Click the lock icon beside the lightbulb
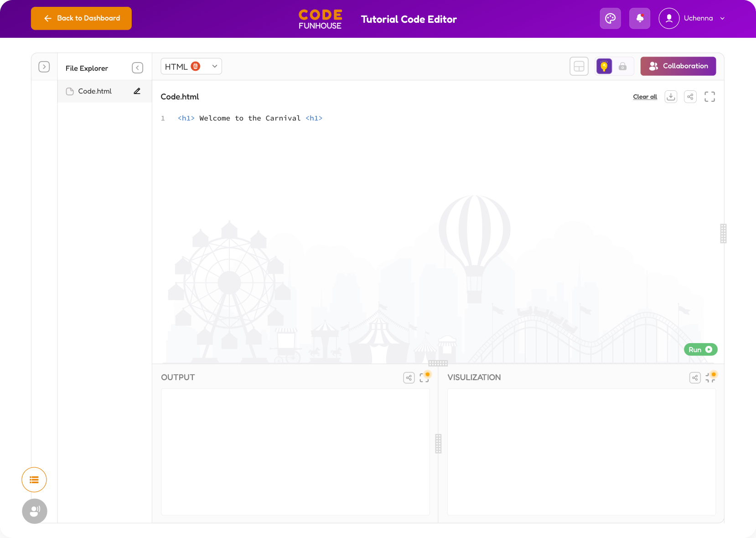The image size is (756, 538). [623, 66]
